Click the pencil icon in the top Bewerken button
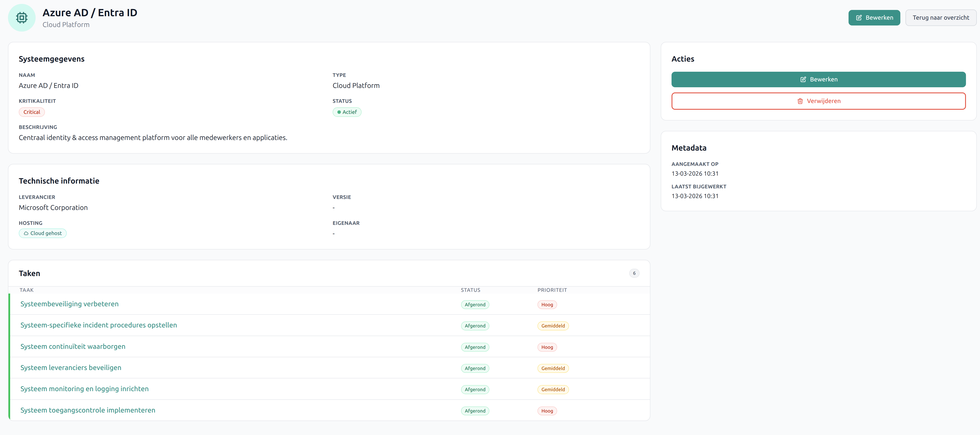Screen dimensions: 980x435 (x=859, y=18)
